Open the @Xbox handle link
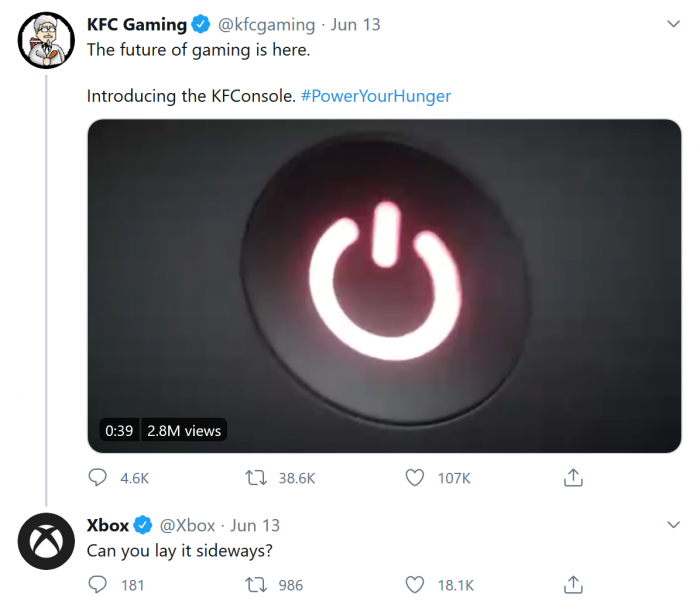 (x=187, y=525)
